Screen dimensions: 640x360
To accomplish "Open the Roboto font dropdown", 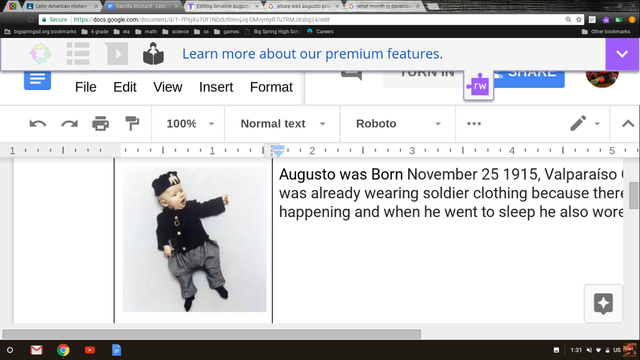I will tap(398, 124).
